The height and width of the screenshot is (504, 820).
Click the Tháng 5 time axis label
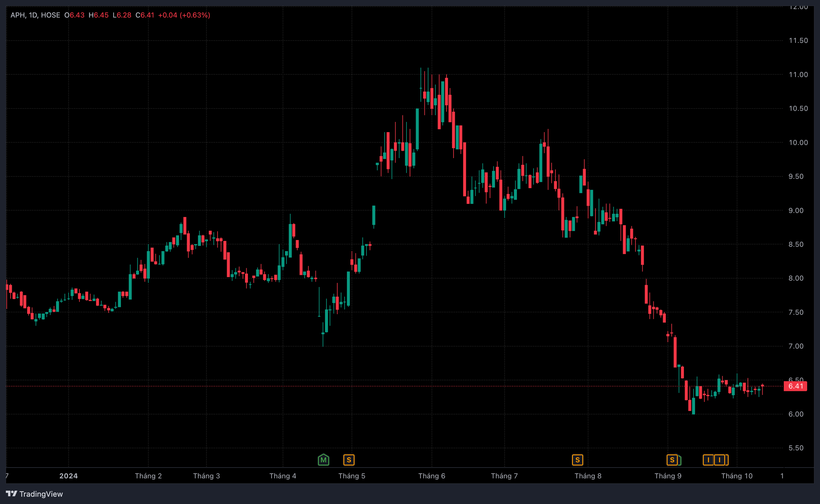point(352,476)
